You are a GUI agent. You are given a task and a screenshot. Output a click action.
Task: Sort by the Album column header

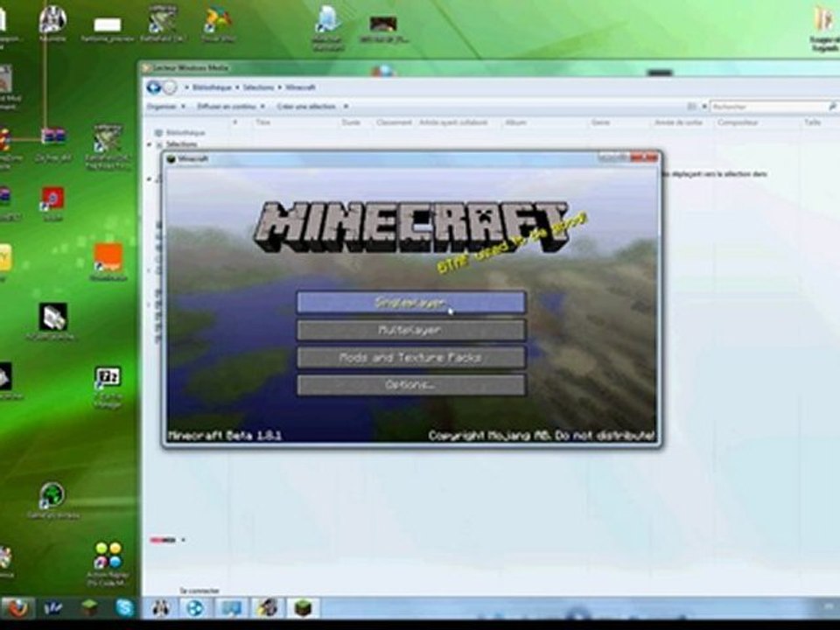[x=514, y=122]
